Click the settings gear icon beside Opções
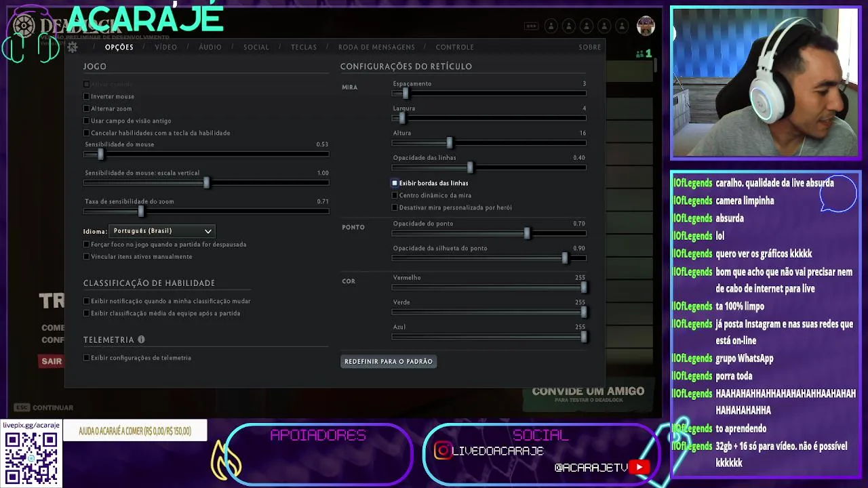This screenshot has height=488, width=868. coord(73,47)
